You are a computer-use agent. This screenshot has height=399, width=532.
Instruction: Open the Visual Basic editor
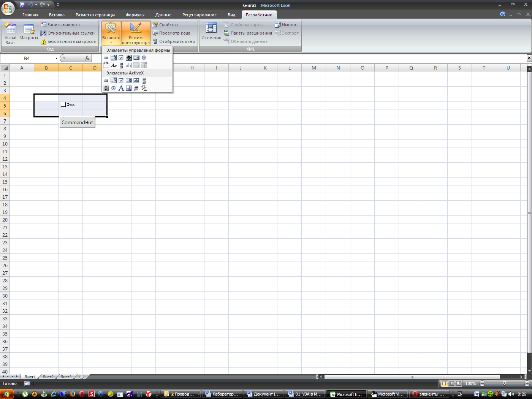tap(10, 33)
